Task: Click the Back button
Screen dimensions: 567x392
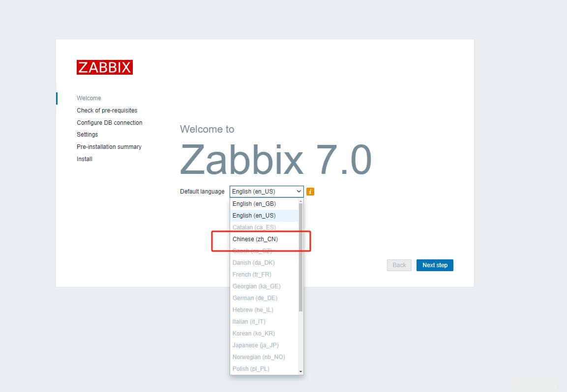Action: click(x=399, y=265)
